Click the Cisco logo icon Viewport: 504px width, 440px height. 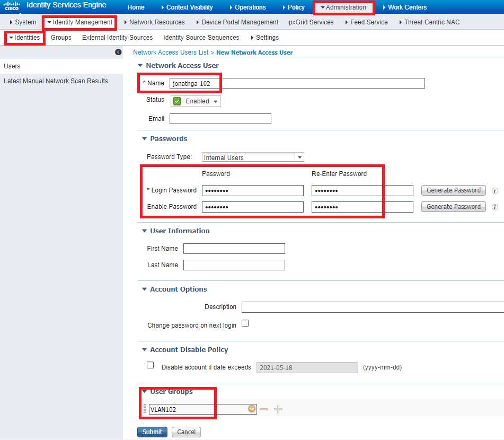[12, 6]
